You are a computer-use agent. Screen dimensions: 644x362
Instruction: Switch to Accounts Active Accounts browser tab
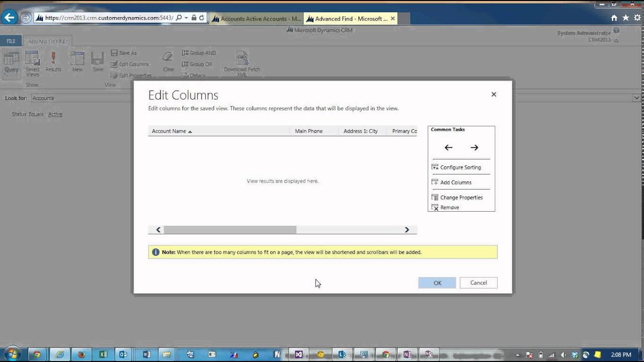click(256, 19)
